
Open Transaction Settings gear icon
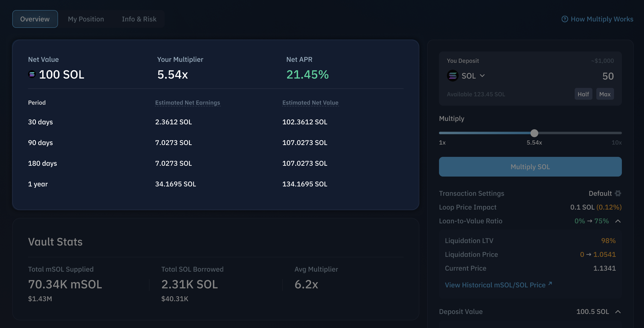point(618,193)
